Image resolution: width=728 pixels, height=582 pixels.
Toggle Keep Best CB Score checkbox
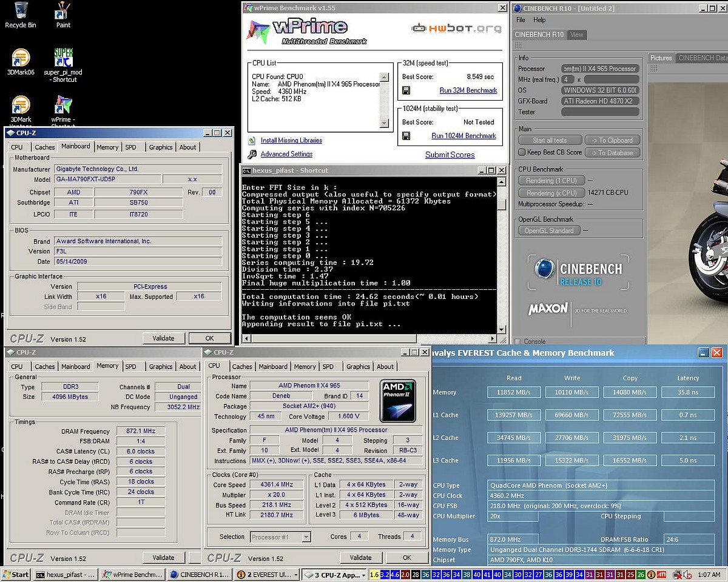point(522,152)
